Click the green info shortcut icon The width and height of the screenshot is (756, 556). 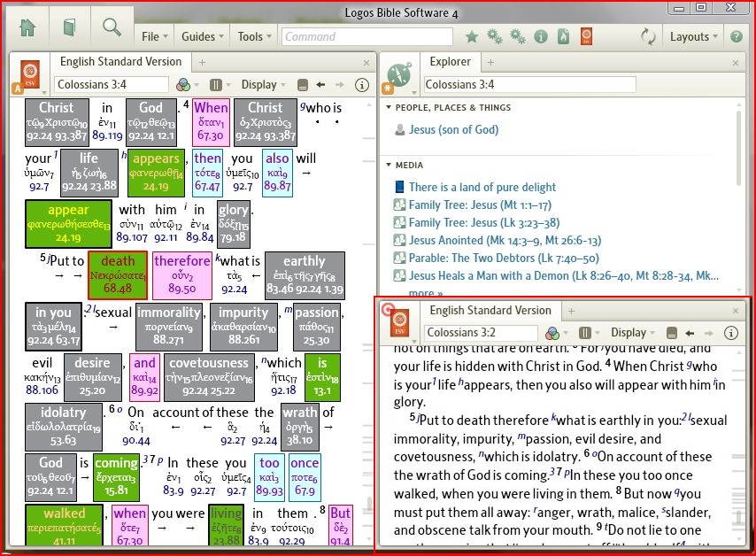[x=541, y=36]
